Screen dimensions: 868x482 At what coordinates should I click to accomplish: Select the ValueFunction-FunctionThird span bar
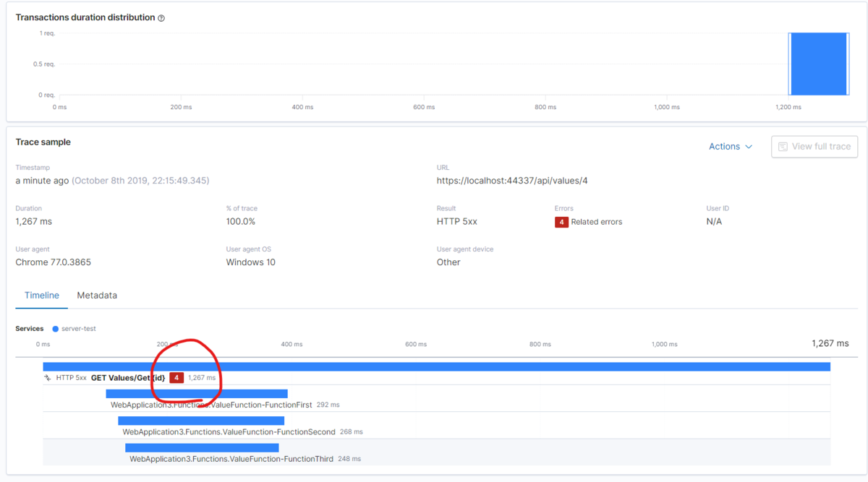click(x=202, y=448)
